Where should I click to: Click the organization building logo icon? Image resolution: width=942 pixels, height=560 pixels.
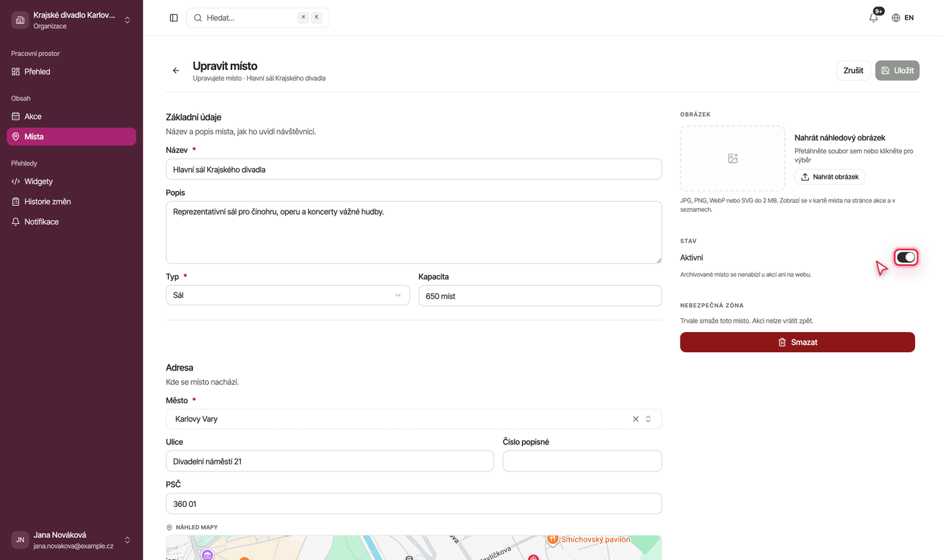pos(20,20)
